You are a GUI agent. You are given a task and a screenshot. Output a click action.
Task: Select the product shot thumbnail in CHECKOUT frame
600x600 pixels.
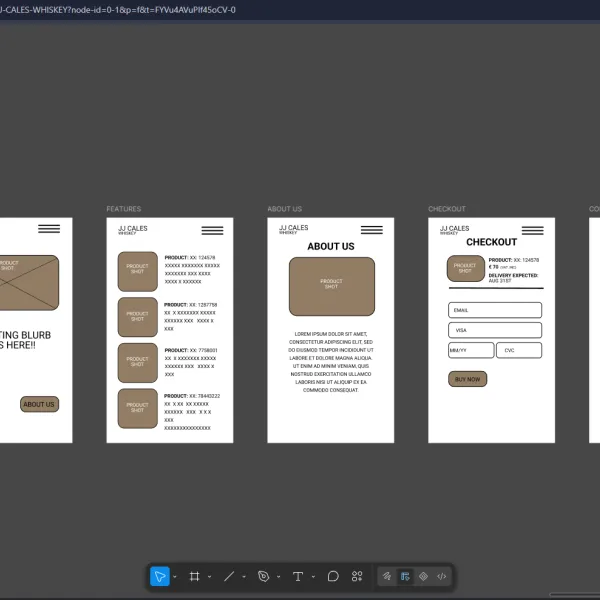(466, 268)
